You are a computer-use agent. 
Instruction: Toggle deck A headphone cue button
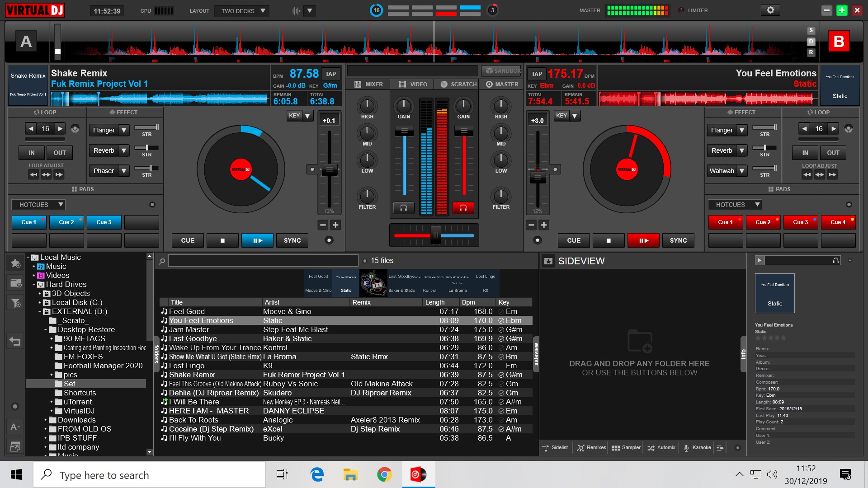(x=403, y=208)
